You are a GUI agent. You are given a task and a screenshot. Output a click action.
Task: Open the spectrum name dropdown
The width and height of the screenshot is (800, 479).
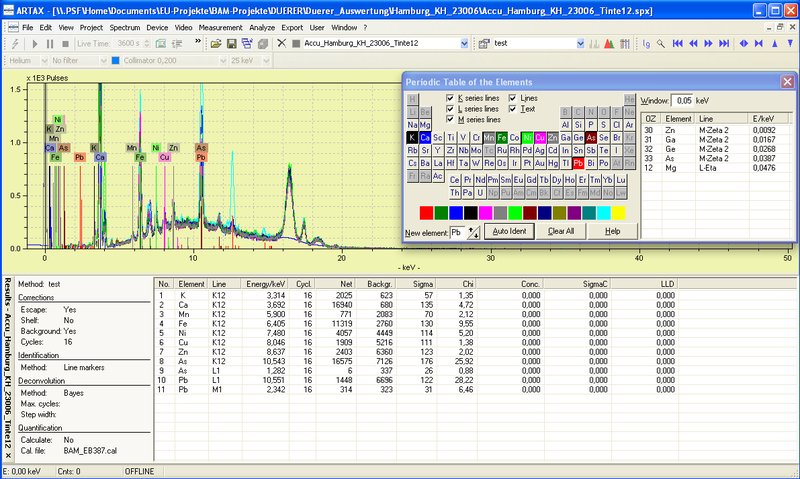464,44
